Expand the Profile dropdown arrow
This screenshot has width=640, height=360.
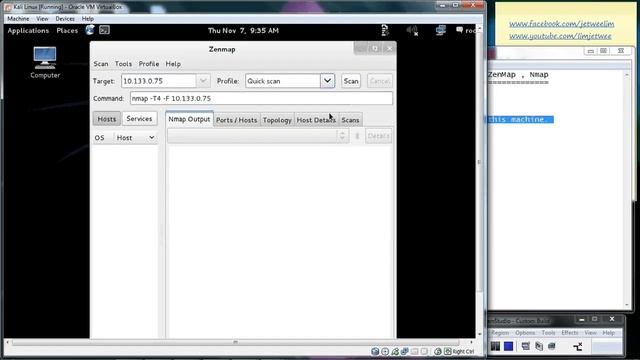coord(327,81)
